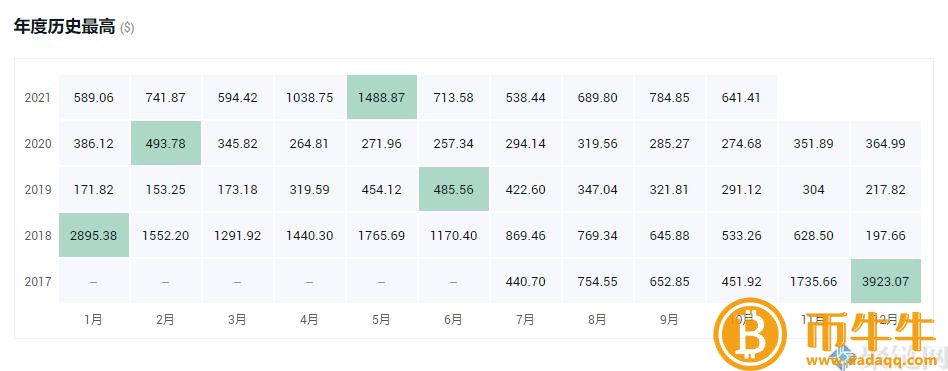Select the 2019 year row label

point(37,189)
